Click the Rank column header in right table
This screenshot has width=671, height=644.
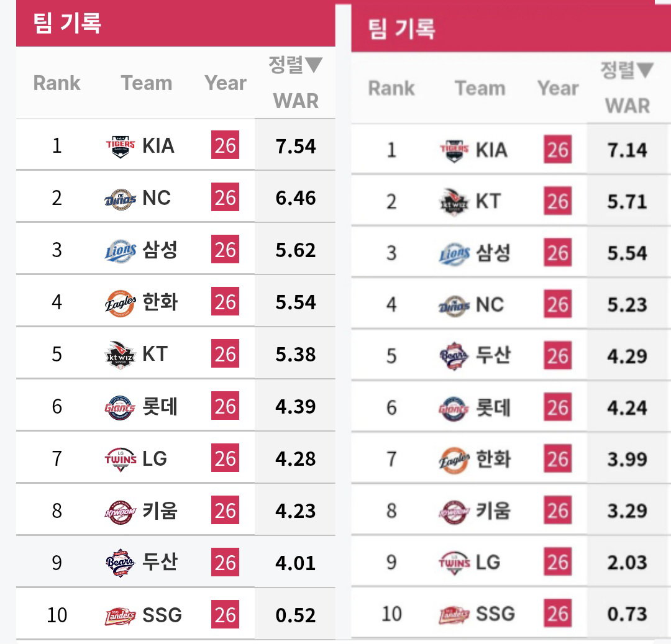pos(391,89)
